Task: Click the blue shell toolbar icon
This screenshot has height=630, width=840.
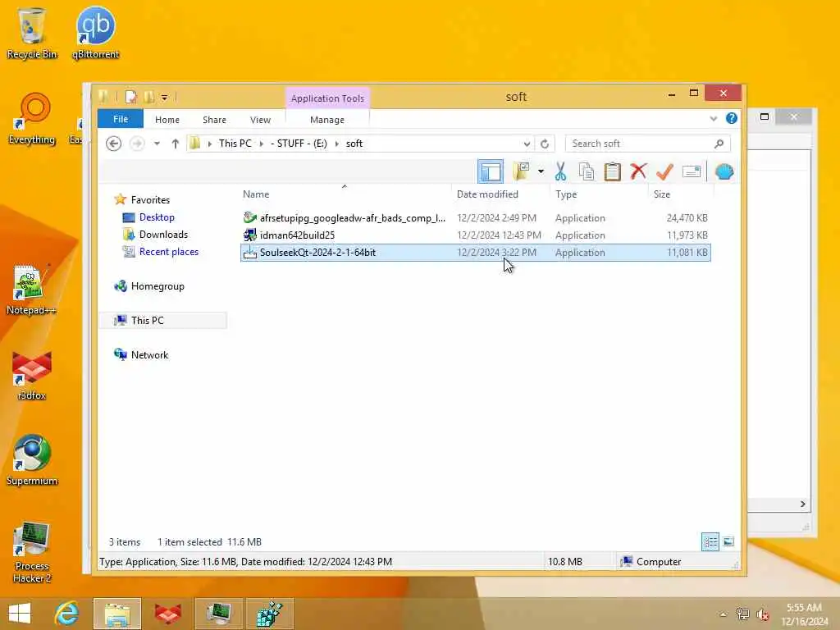Action: (x=724, y=171)
